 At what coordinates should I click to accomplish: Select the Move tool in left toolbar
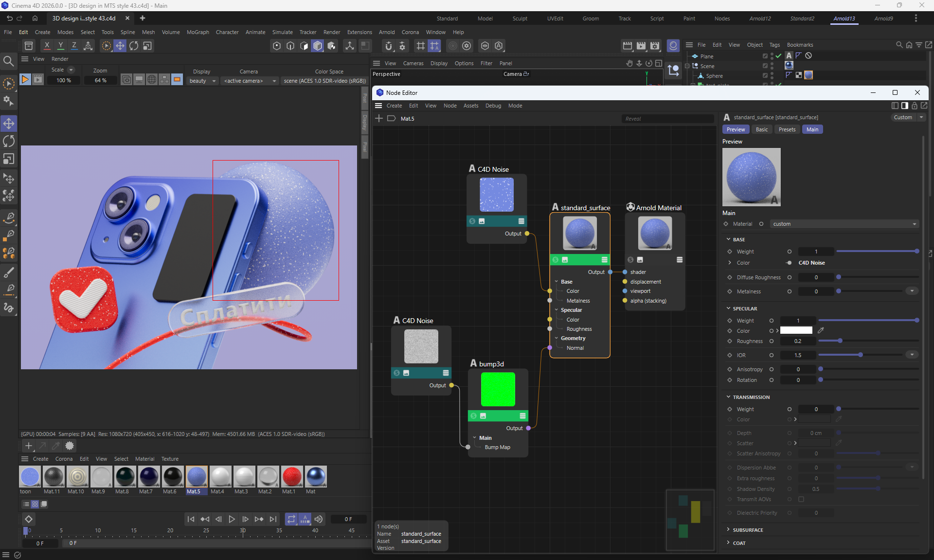(x=9, y=124)
